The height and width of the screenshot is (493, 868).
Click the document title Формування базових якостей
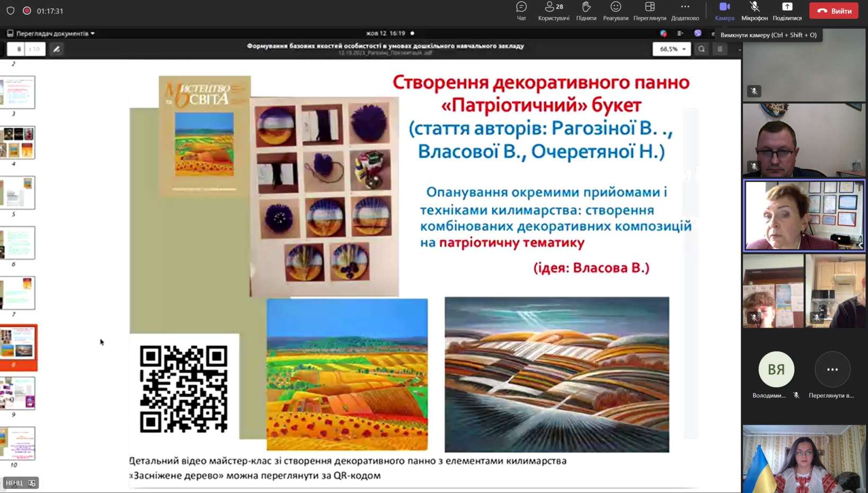(x=385, y=46)
